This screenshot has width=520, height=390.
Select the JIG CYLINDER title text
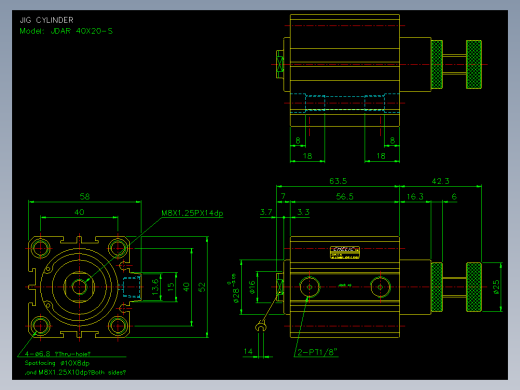point(46,20)
